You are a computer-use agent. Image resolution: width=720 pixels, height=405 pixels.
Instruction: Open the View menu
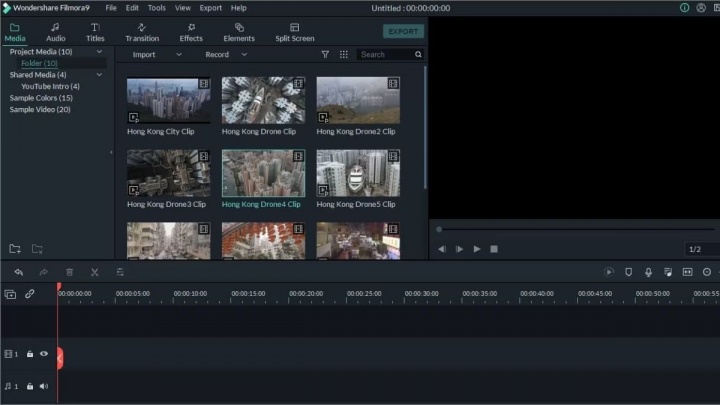tap(183, 8)
